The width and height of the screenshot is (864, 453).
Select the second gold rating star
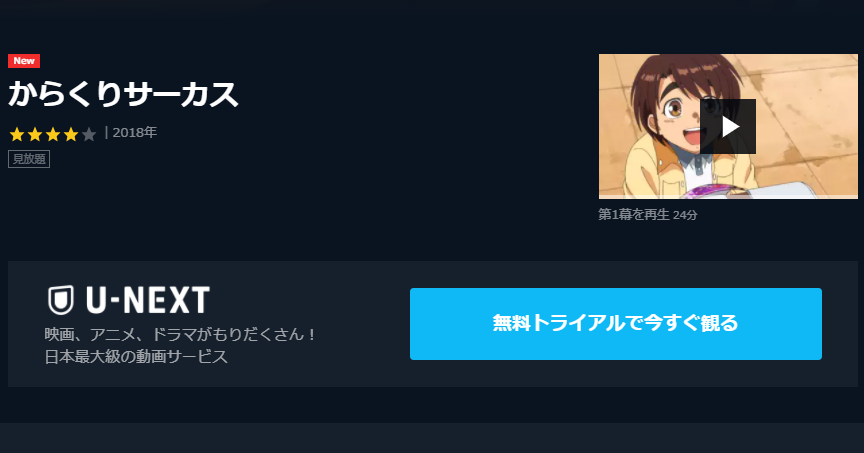(x=35, y=134)
